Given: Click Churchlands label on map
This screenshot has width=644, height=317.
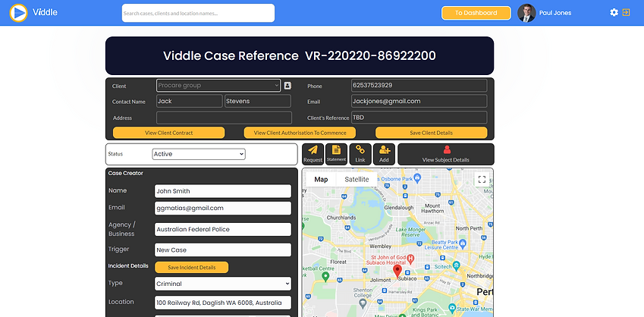Looking at the screenshot, I should (341, 217).
